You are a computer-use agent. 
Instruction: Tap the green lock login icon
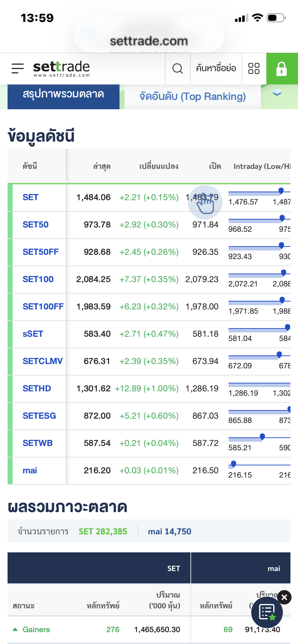[x=282, y=69]
